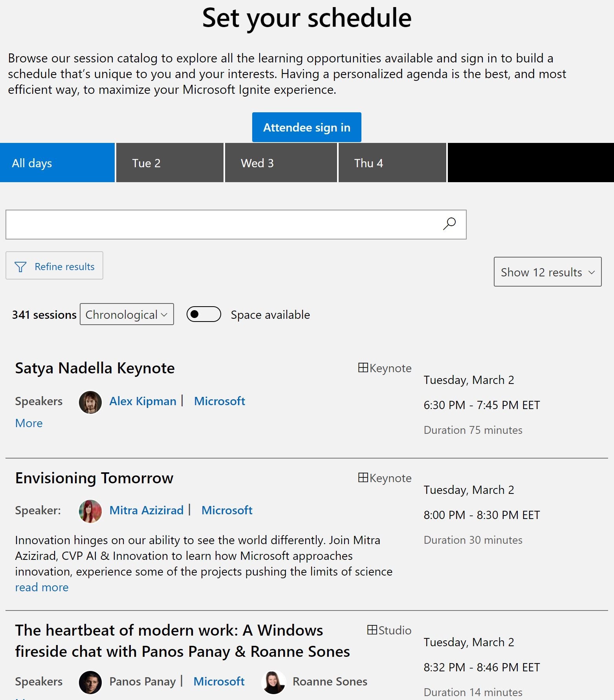Viewport: 614px width, 700px height.
Task: Open the Satya Nadella Keynote session title
Action: click(95, 368)
